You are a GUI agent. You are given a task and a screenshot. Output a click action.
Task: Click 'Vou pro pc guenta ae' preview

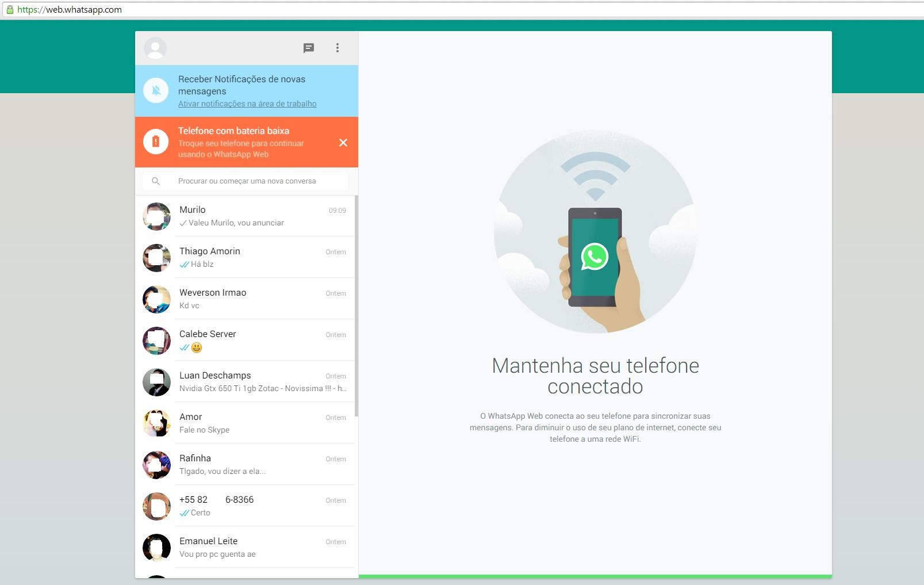(217, 554)
